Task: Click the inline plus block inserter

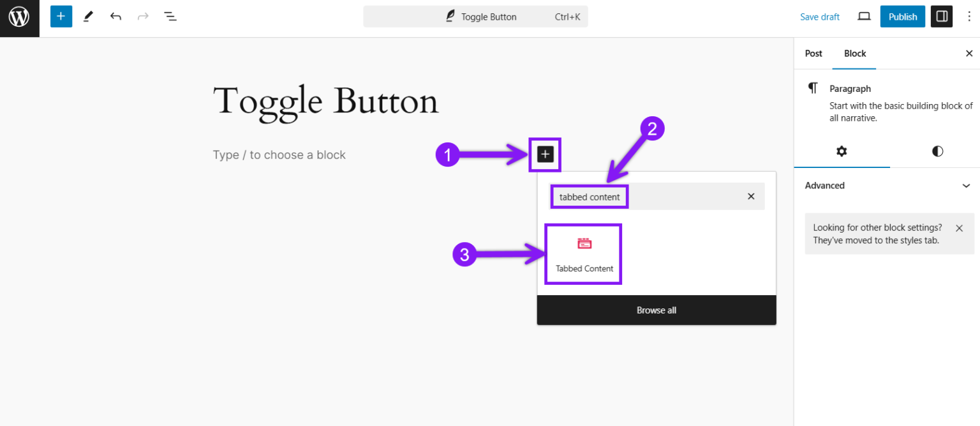Action: tap(544, 154)
